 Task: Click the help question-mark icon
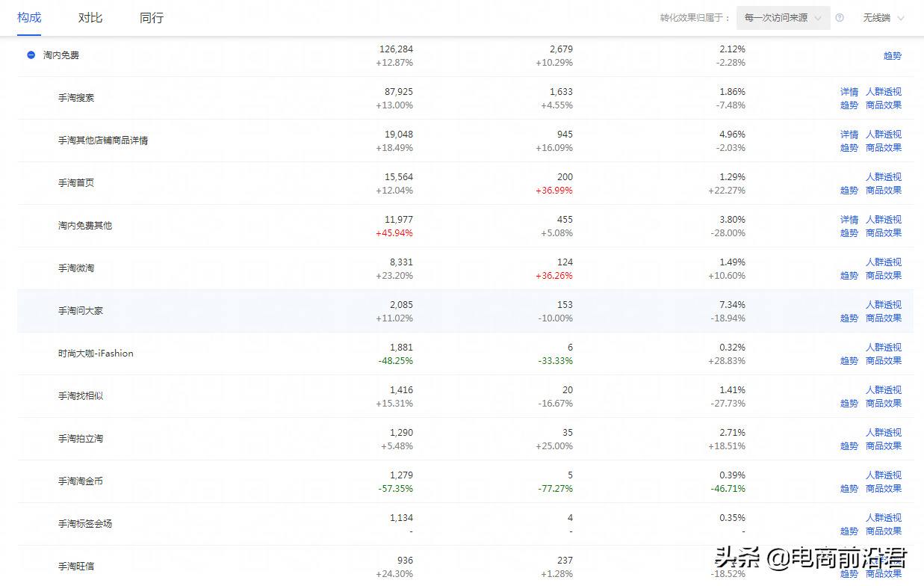(840, 18)
